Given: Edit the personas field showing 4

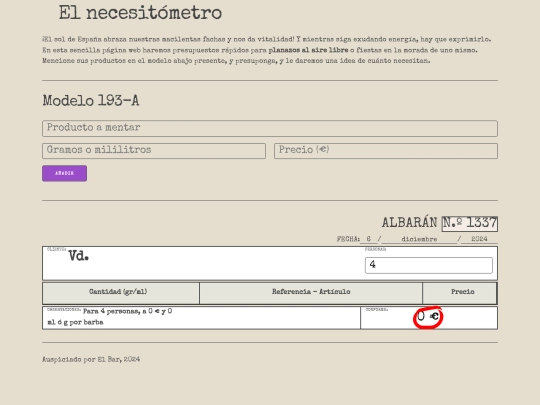Looking at the screenshot, I should tap(428, 265).
